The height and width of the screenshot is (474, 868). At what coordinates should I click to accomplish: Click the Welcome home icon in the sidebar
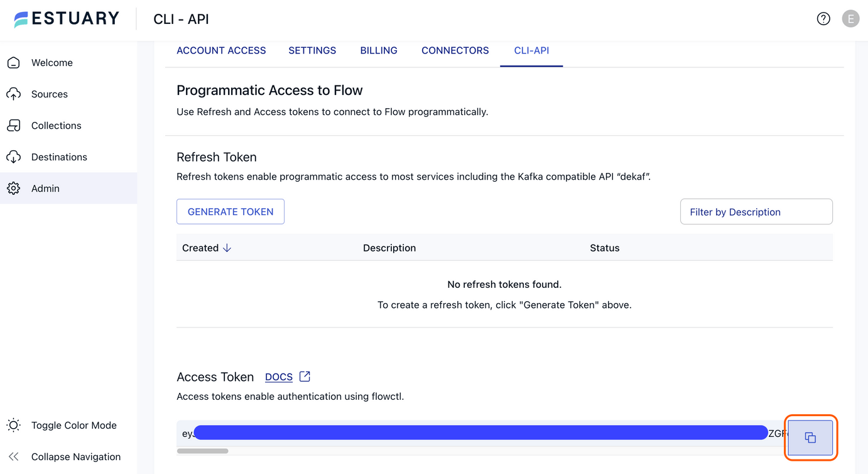(14, 63)
